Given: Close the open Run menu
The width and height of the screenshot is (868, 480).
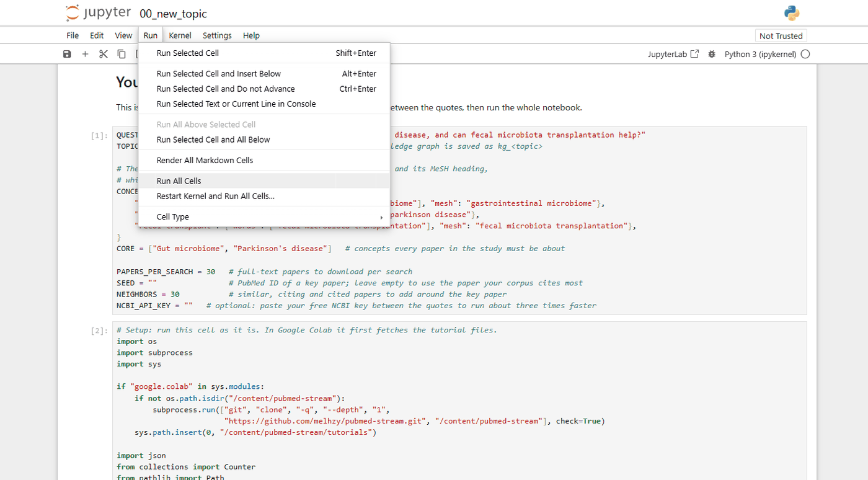Looking at the screenshot, I should pyautogui.click(x=151, y=35).
